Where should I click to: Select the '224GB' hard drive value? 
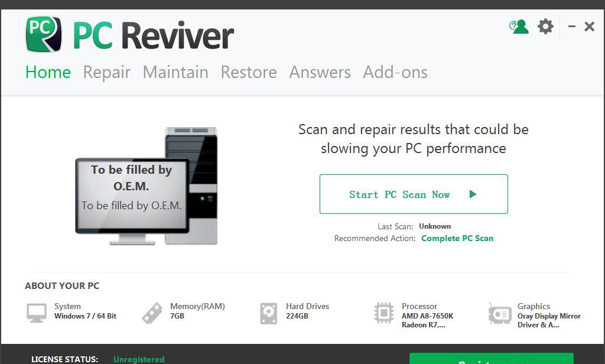point(297,316)
